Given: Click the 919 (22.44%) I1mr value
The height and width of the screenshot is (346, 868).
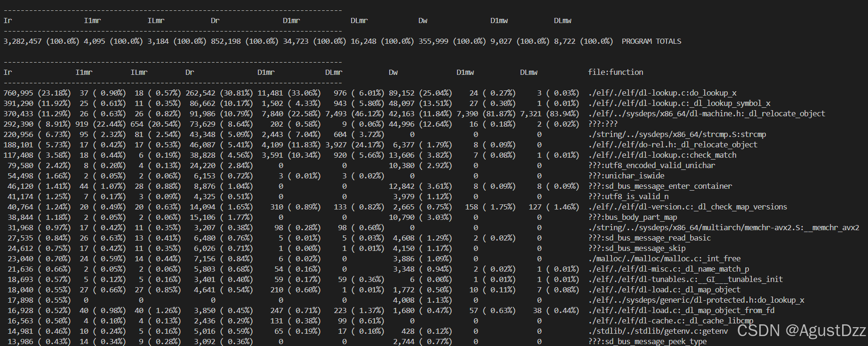Looking at the screenshot, I should tap(101, 124).
